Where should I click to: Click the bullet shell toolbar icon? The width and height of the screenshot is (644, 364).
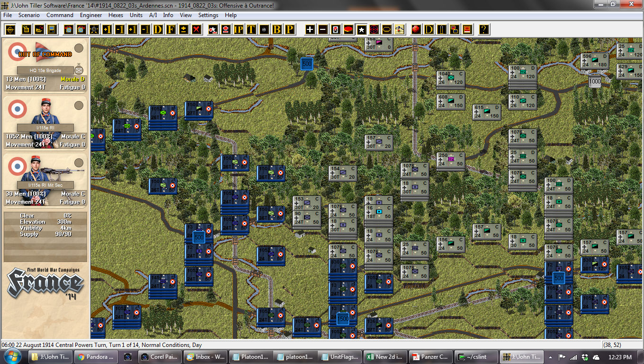point(442,29)
